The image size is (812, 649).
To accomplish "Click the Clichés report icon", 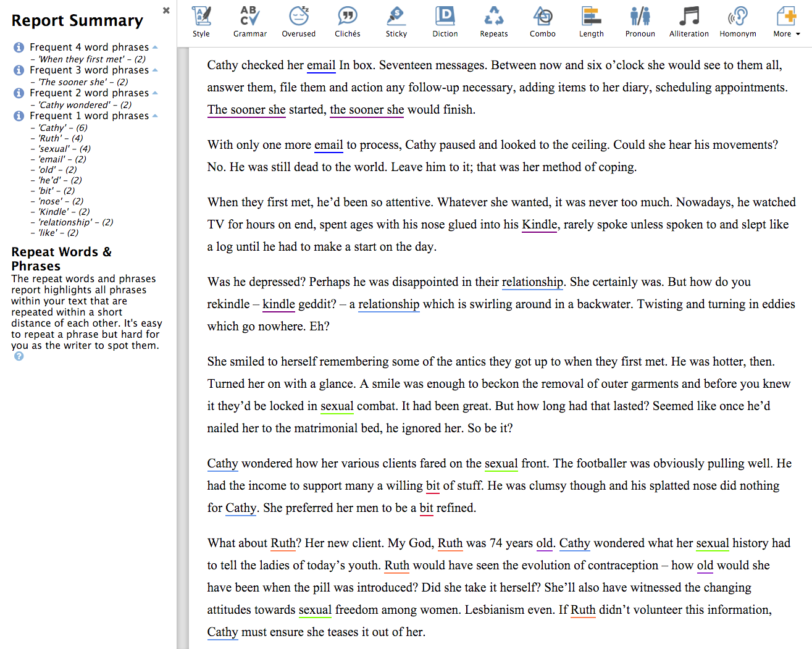I will (347, 22).
